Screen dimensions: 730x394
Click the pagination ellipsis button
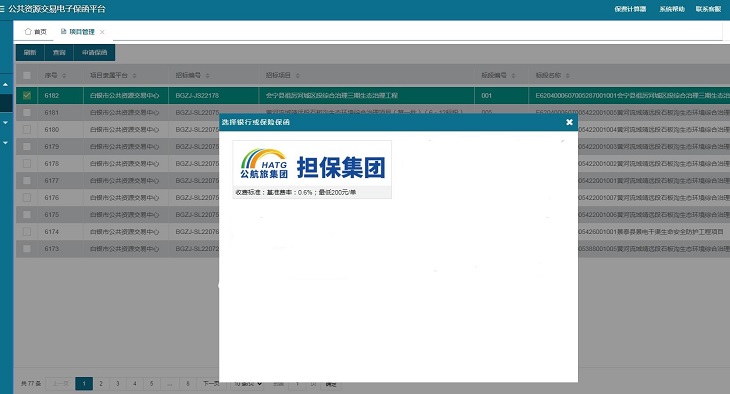pos(169,384)
